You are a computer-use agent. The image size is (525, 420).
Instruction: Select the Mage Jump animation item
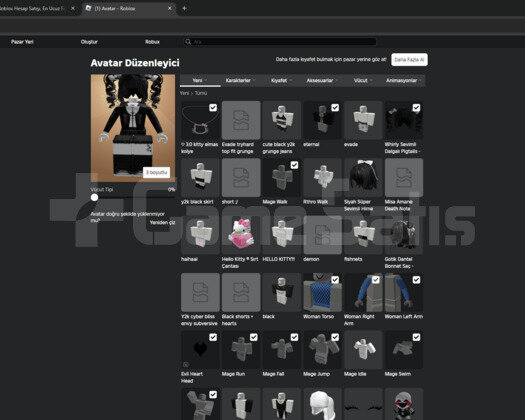click(322, 350)
